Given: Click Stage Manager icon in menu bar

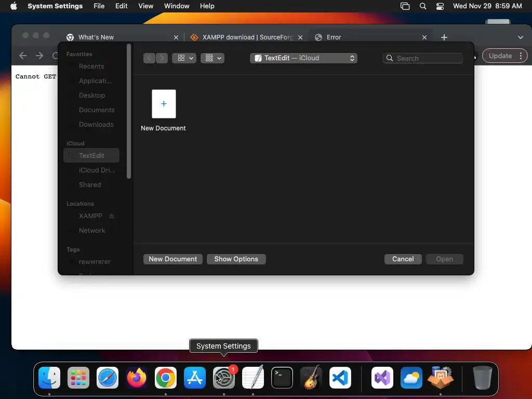Looking at the screenshot, I should point(405,6).
